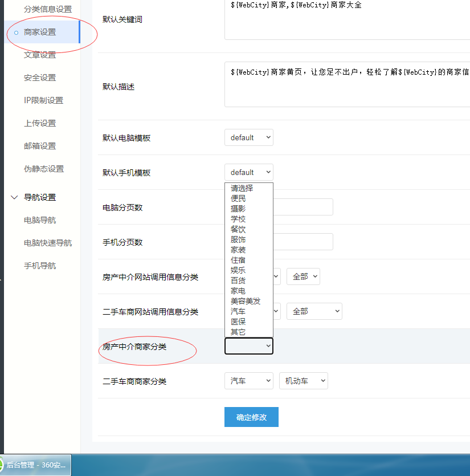Screen dimensions: 470x476
Task: Navigate to IP限制设置 page
Action: click(x=43, y=100)
